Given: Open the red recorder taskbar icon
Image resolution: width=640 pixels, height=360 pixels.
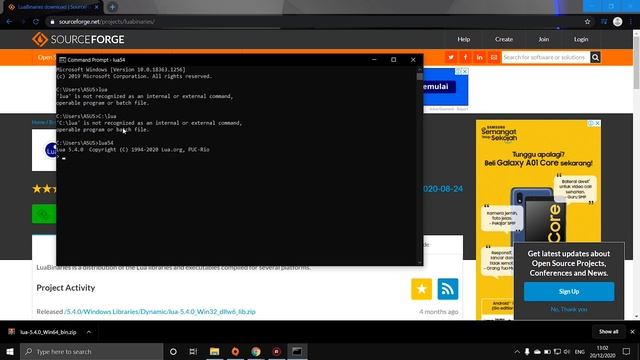Looking at the screenshot, I should coord(276,351).
